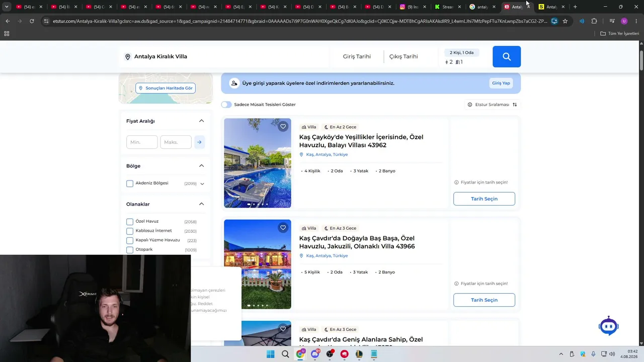Screen dimensions: 644x362
Task: Open the Chrome apps grid shortcut
Action: pos(7,34)
